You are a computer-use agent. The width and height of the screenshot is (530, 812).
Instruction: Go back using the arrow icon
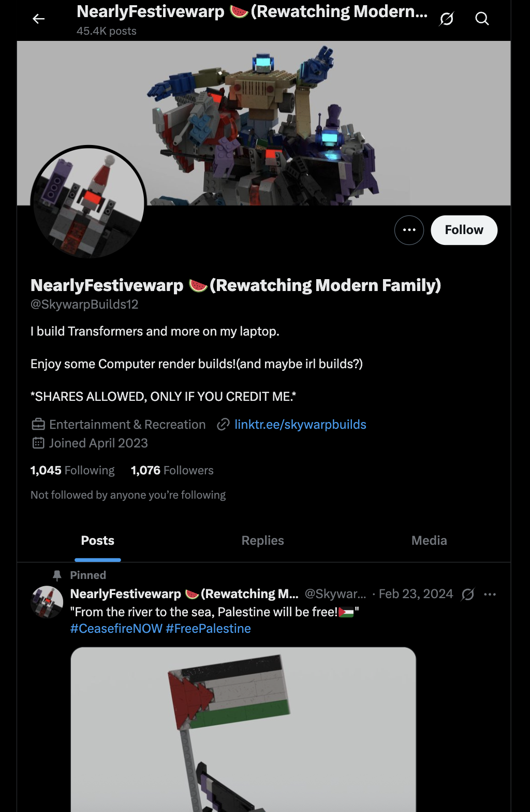(38, 19)
